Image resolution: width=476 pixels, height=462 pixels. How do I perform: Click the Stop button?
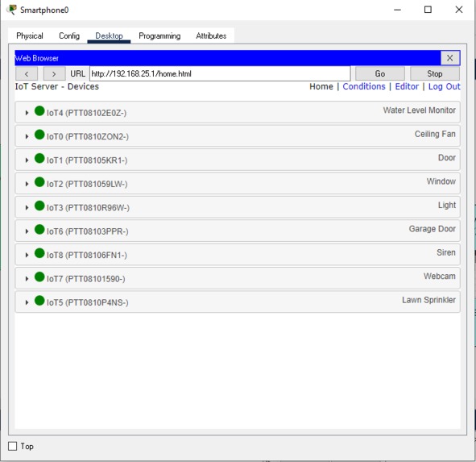[434, 74]
